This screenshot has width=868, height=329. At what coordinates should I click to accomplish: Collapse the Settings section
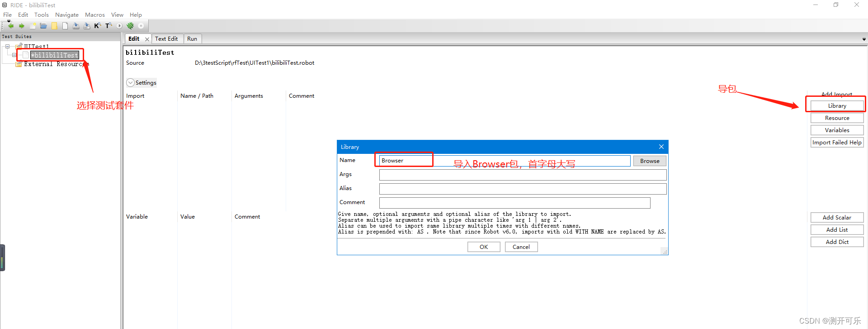pos(130,82)
